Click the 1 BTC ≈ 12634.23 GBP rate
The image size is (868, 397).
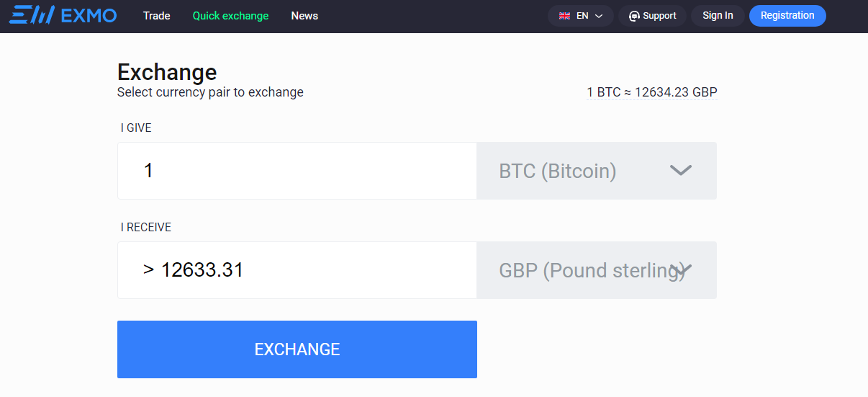click(652, 92)
